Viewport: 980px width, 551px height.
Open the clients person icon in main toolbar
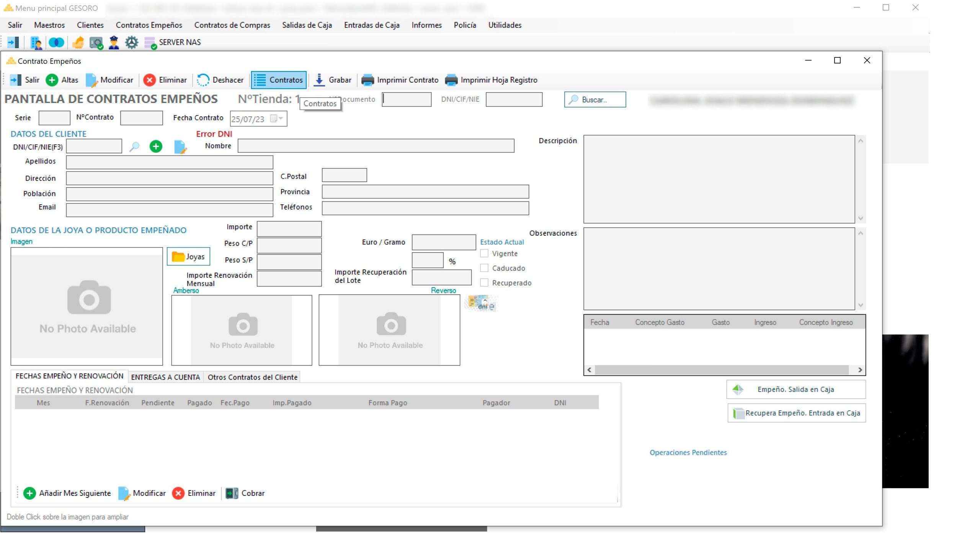pyautogui.click(x=36, y=42)
